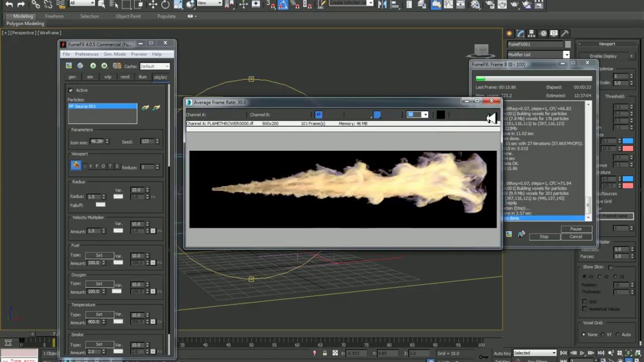Image resolution: width=644 pixels, height=362 pixels.
Task: Activate the Select and Scale tool
Action: 178,5
